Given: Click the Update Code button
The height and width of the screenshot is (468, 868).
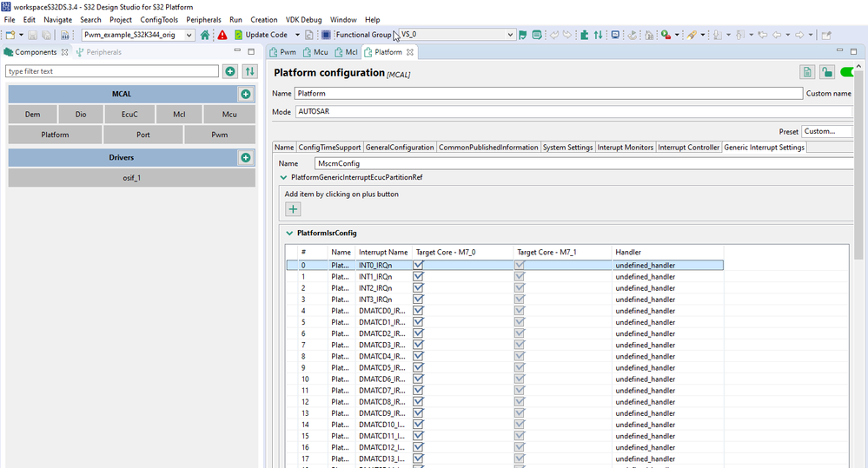Looking at the screenshot, I should (261, 35).
